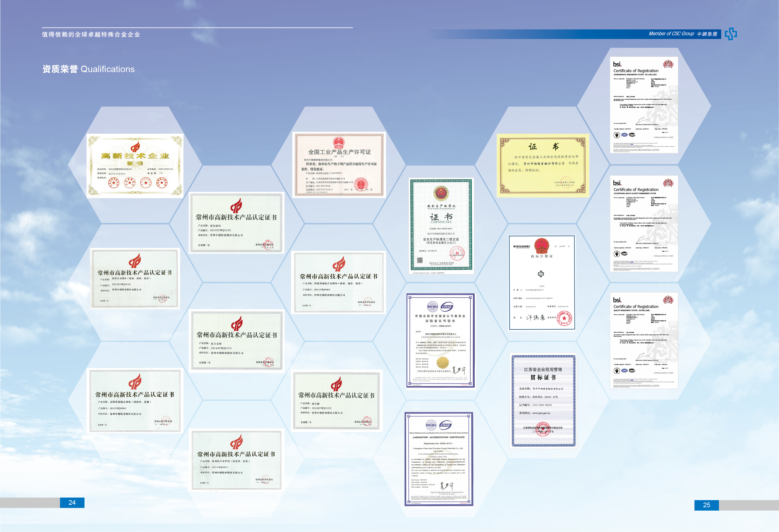This screenshot has height=532, width=779.
Task: Click ilac-MRA logo on Laboratory Accreditation Certificate
Action: [431, 425]
